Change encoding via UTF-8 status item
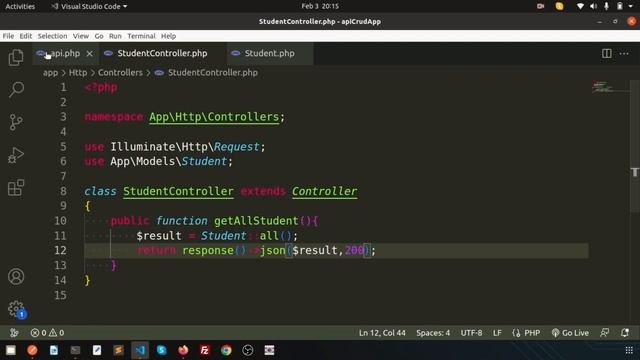Viewport: 640px width, 360px height. coord(471,333)
